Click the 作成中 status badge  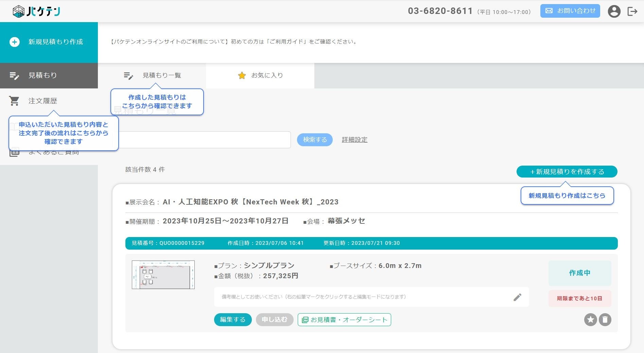(x=580, y=273)
